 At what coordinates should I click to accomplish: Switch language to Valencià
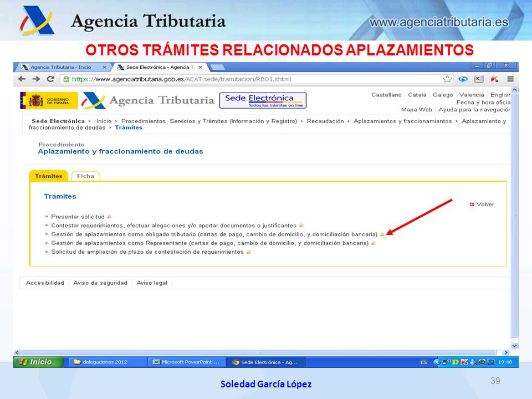pyautogui.click(x=472, y=95)
